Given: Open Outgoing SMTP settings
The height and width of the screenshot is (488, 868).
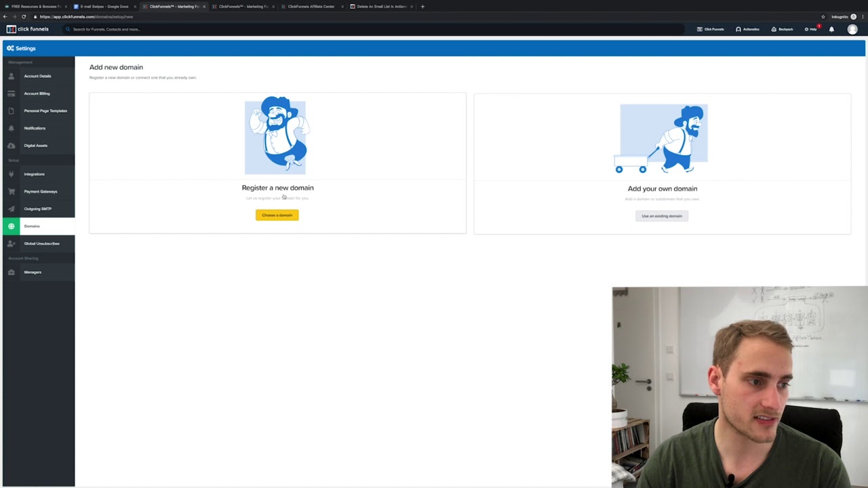Looking at the screenshot, I should (39, 209).
